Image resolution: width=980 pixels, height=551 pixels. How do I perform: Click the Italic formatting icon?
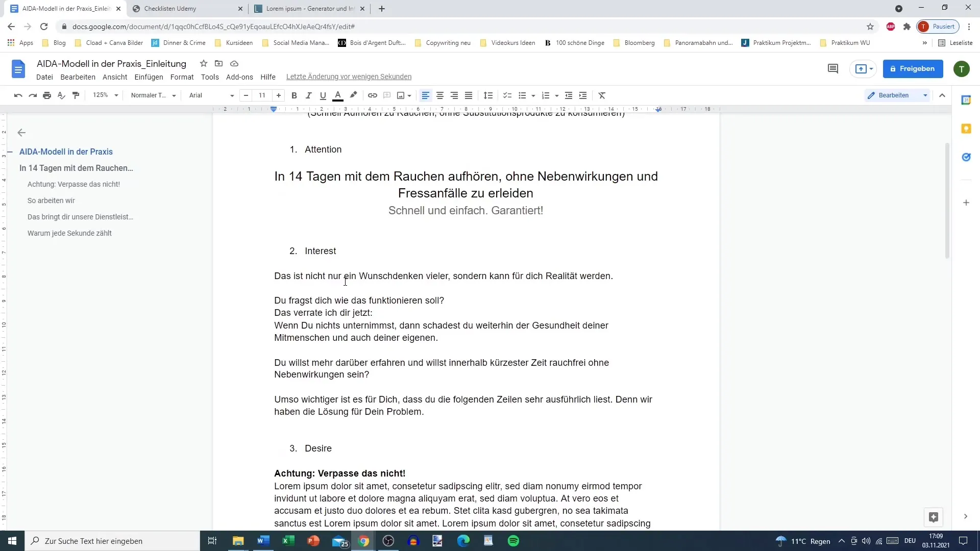tap(308, 95)
